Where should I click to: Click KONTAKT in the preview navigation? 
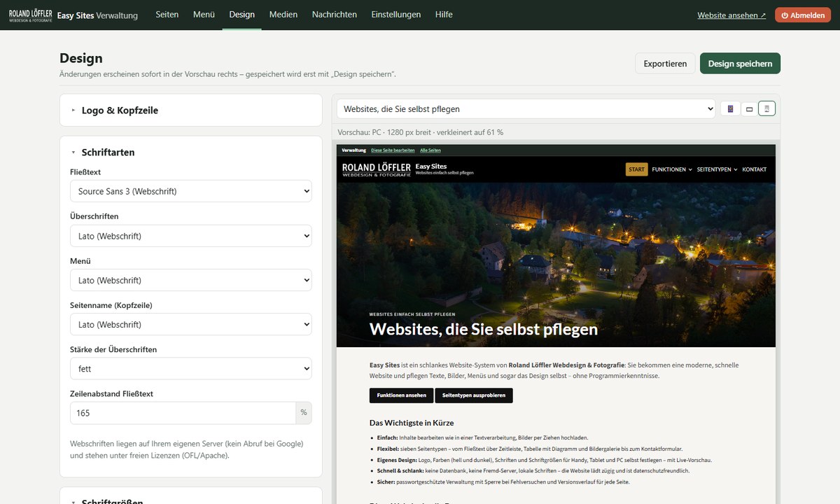tap(754, 169)
